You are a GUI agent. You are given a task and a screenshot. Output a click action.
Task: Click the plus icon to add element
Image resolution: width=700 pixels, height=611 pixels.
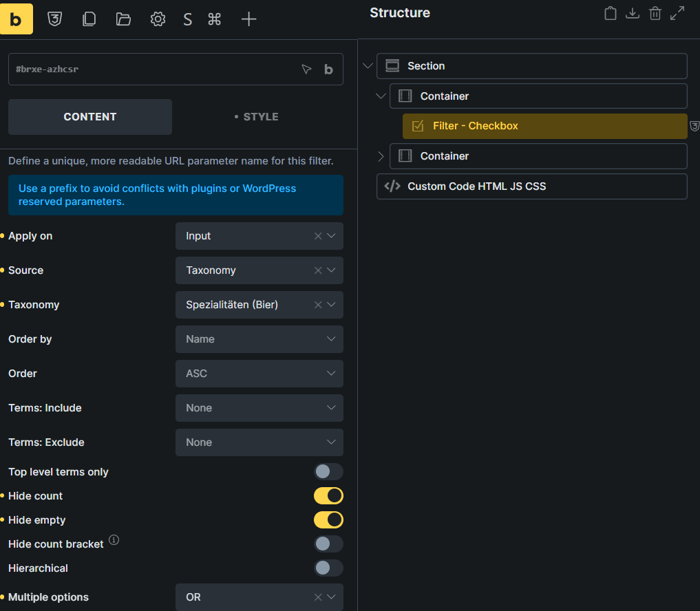pyautogui.click(x=248, y=19)
